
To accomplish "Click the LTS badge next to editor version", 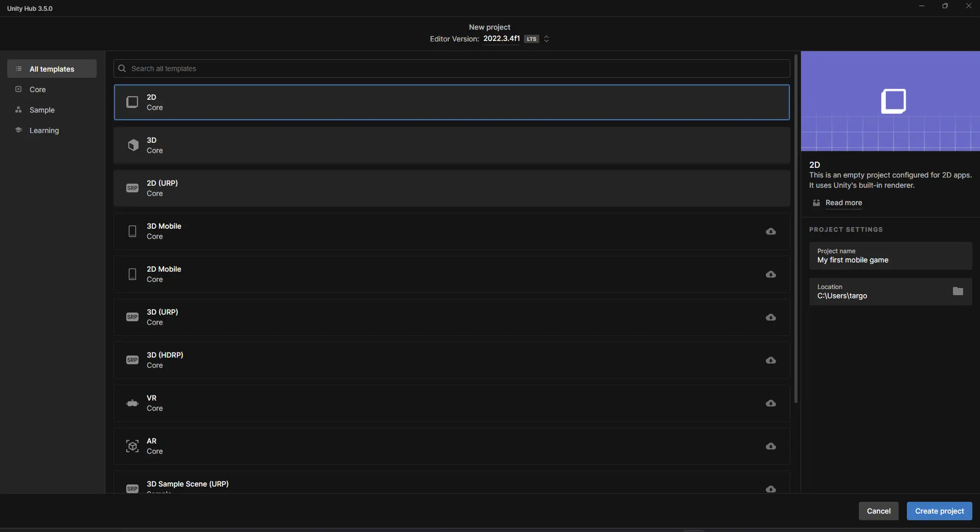I will (532, 39).
